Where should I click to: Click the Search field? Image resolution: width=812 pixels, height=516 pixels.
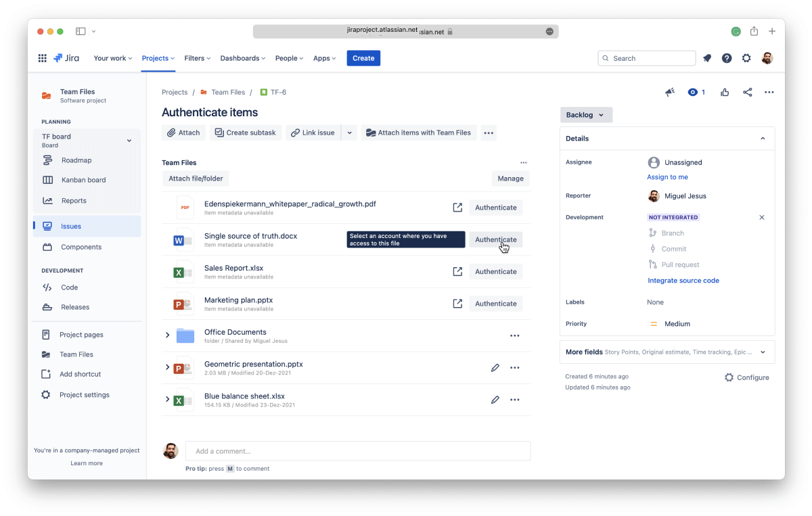pos(647,58)
